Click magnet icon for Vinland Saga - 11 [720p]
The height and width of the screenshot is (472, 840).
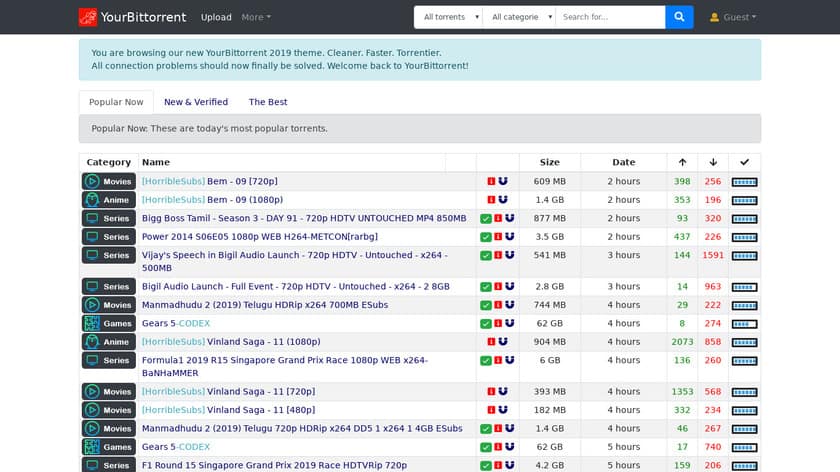pos(503,392)
